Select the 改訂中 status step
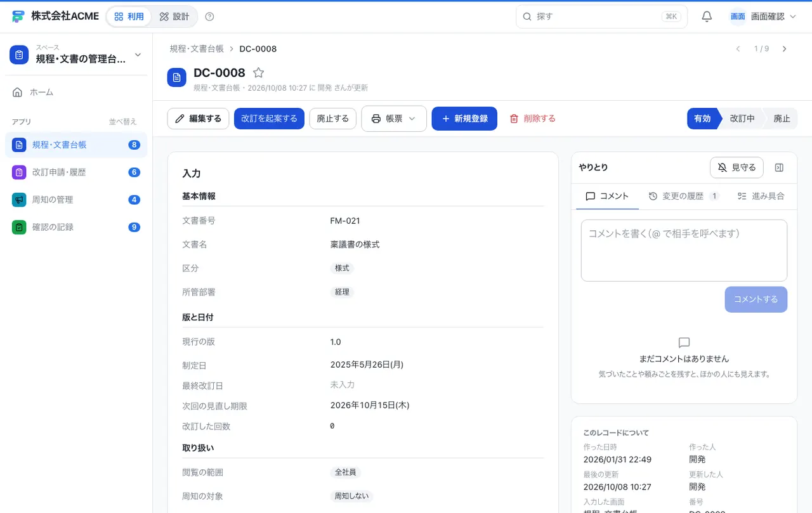 pos(742,119)
